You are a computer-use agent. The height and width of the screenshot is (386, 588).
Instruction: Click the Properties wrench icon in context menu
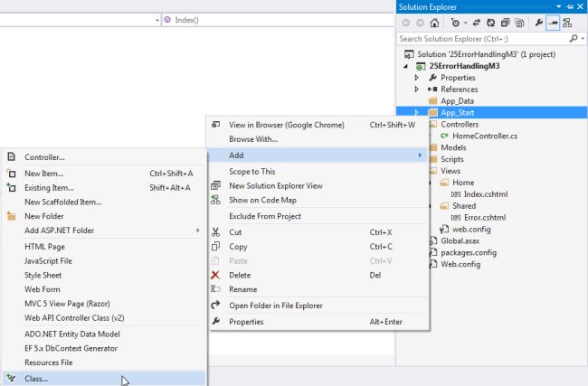click(x=215, y=321)
